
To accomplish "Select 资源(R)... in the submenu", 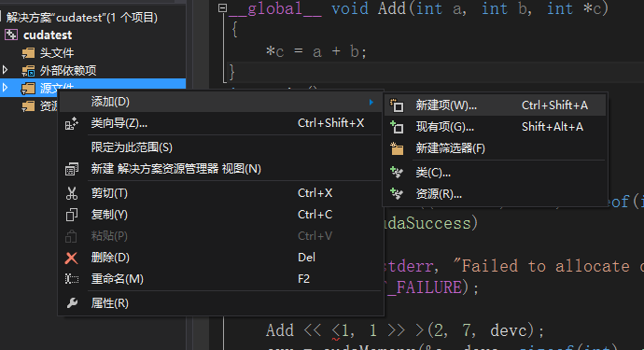I will pos(496,194).
